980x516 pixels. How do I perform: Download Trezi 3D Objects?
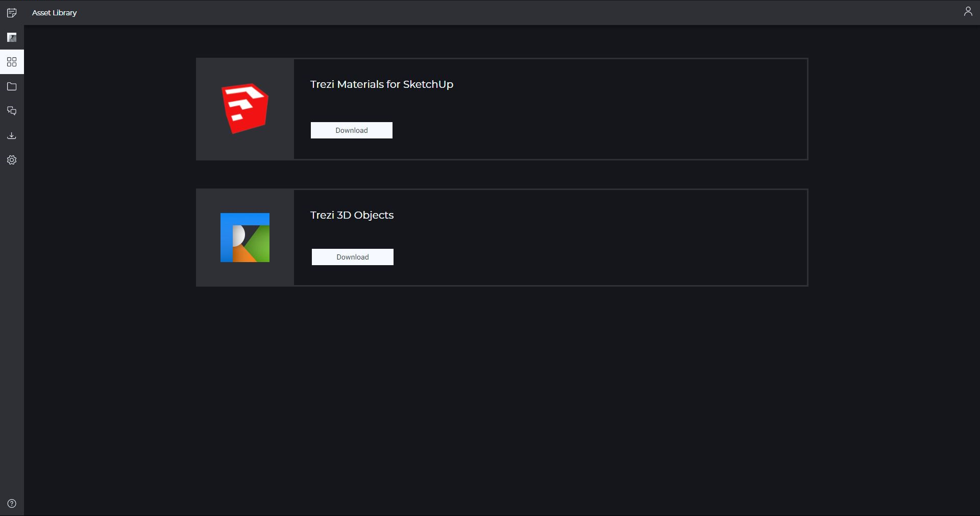353,257
